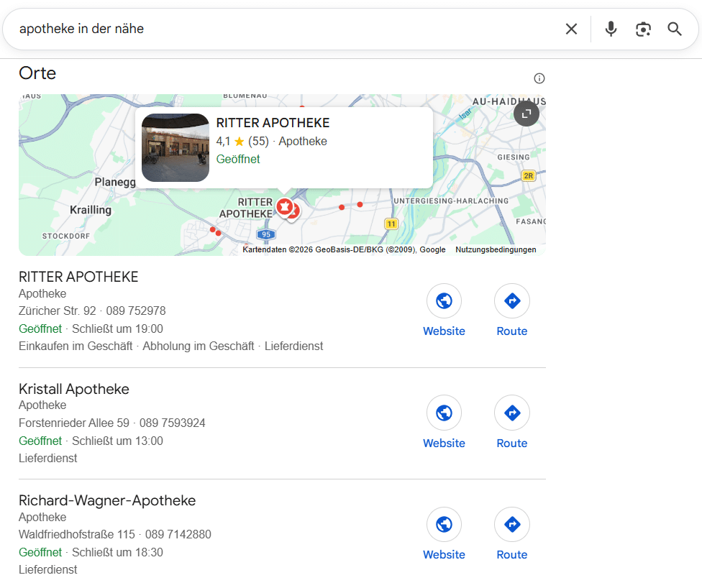Click the rating '4,1 (55) · Apotheke' in the map popup

271,142
